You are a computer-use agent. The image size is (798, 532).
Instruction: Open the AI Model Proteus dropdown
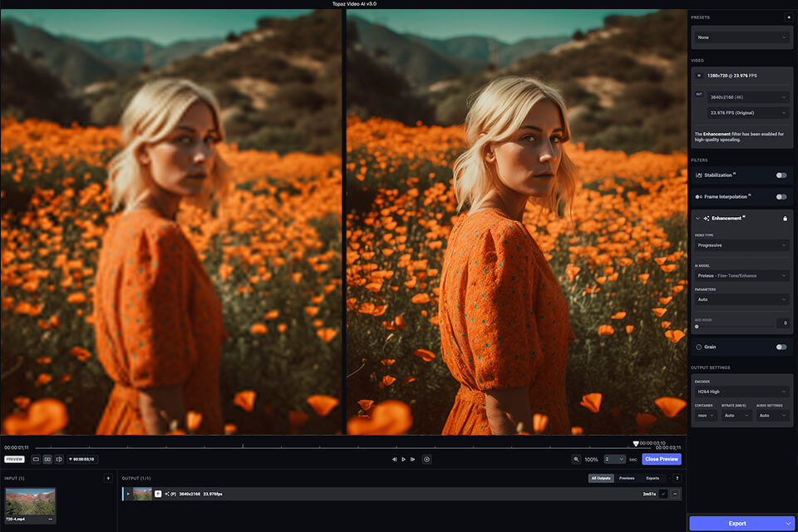pyautogui.click(x=741, y=275)
